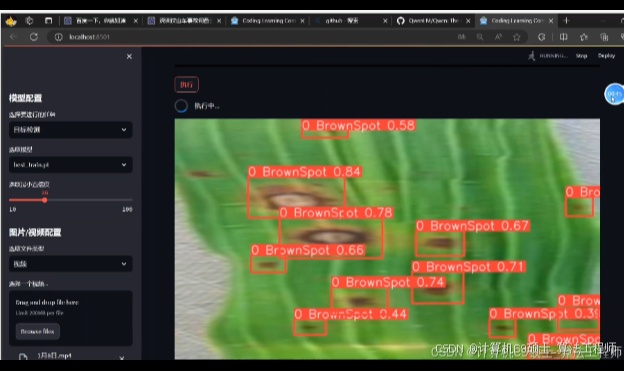Toggle the split screen icon

click(x=564, y=37)
